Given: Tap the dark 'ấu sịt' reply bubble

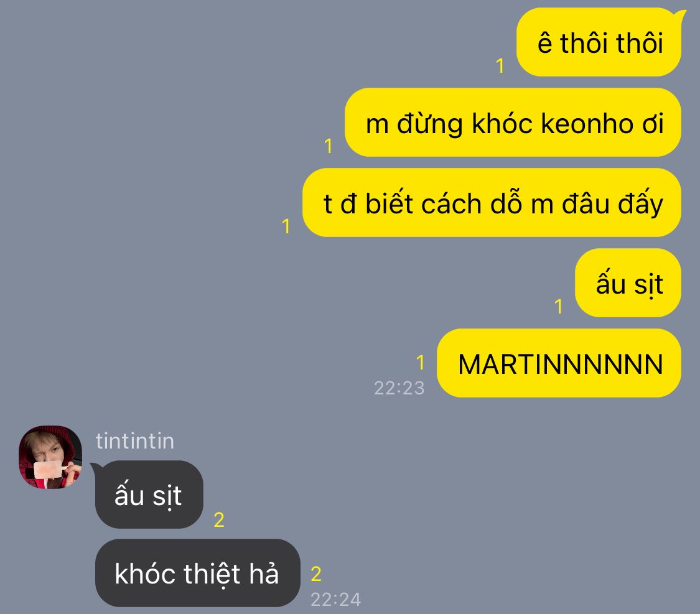Looking at the screenshot, I should point(149,495).
